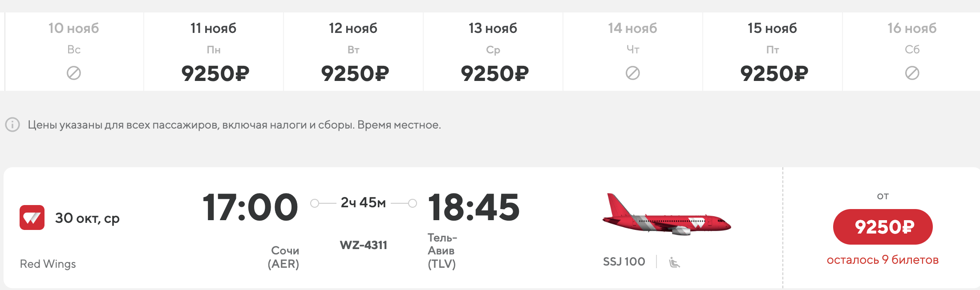The height and width of the screenshot is (290, 980).
Task: Pick the 15 нояб Friday date
Action: point(773,52)
